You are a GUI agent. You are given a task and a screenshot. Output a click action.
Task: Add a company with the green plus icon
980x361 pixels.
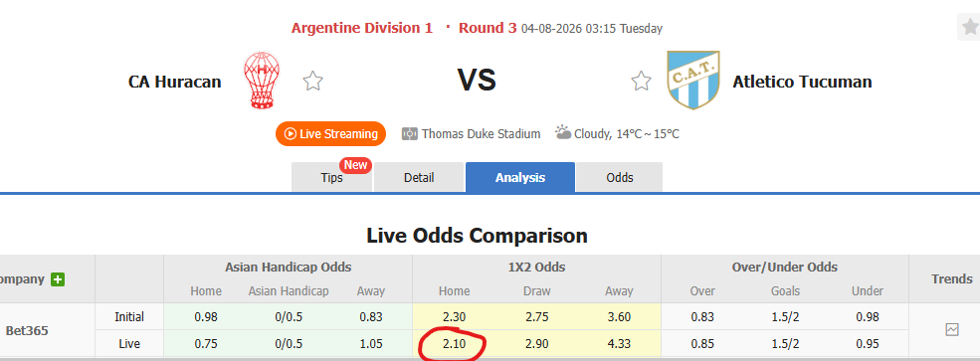(x=58, y=279)
